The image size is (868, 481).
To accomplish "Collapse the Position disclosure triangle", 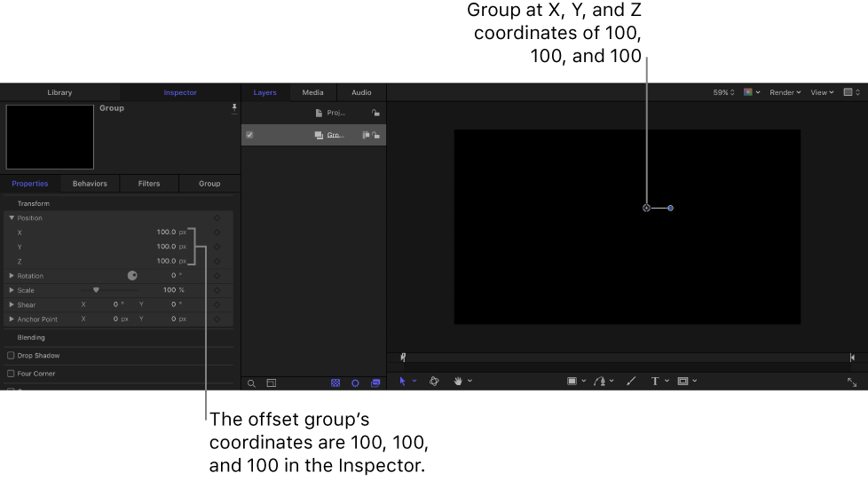I will 12,218.
